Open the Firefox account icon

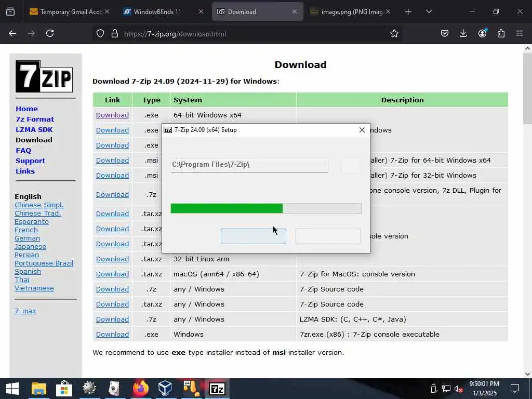482,33
